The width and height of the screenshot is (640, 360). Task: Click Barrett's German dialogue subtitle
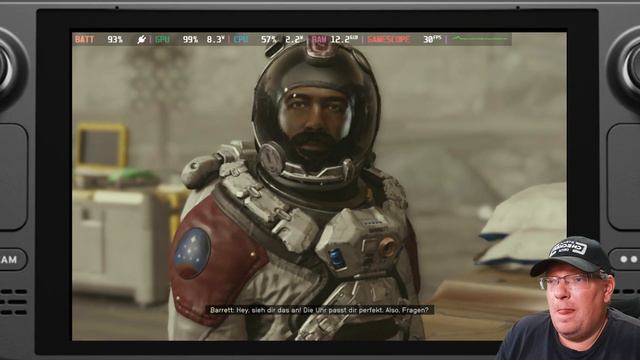pyautogui.click(x=319, y=310)
